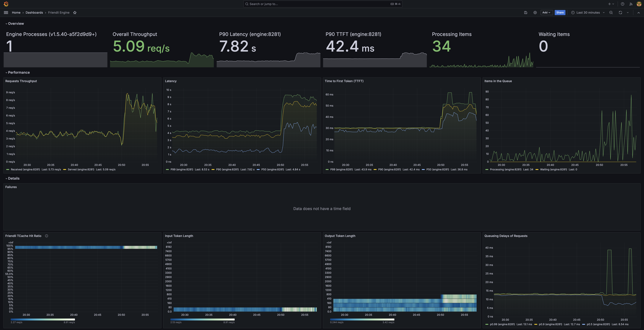Open the Last 30 minutes time range picker
Image resolution: width=644 pixels, height=330 pixels.
(x=587, y=13)
